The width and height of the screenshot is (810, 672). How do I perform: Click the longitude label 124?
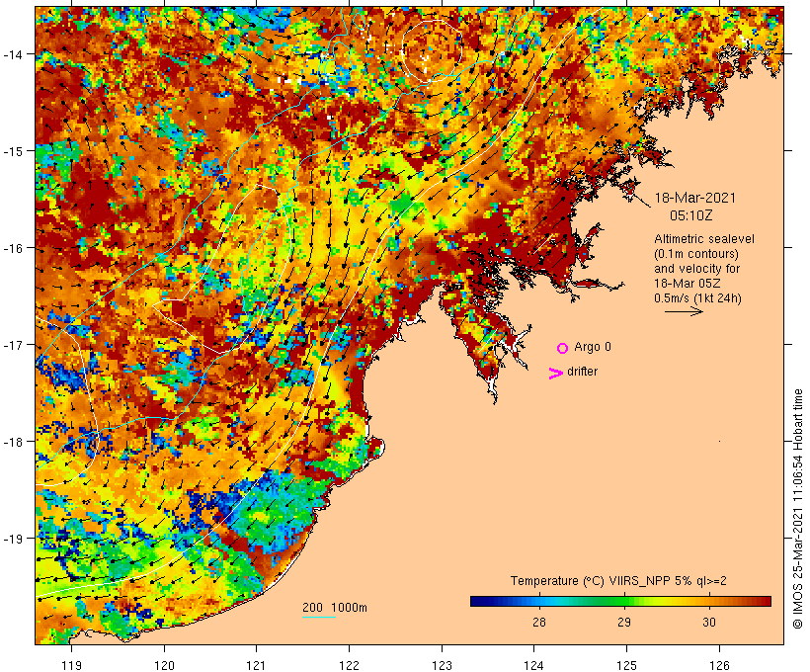(534, 665)
